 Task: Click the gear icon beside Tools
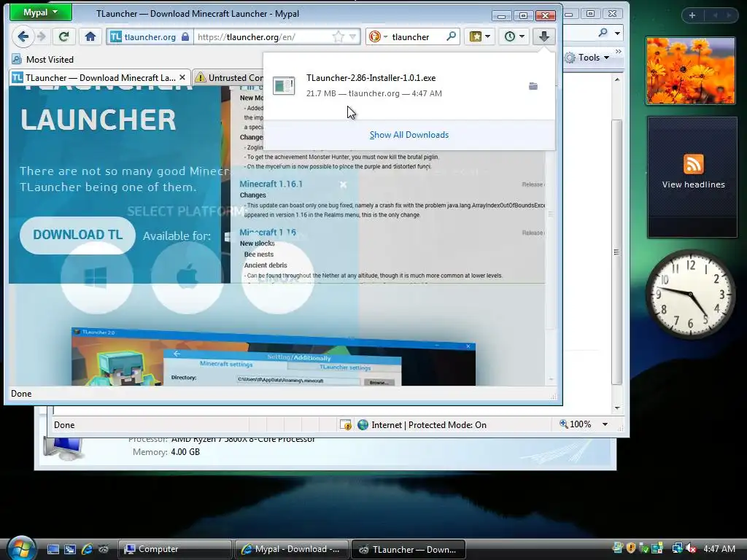570,58
